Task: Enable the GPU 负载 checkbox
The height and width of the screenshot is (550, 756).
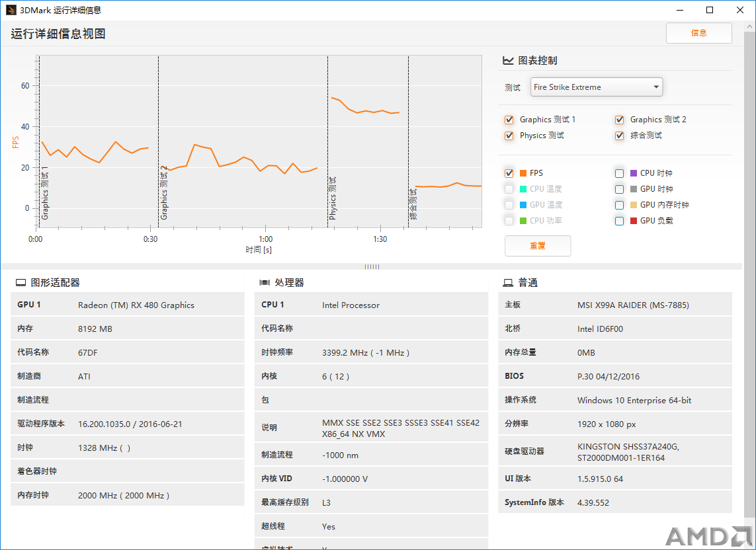Action: pyautogui.click(x=620, y=221)
